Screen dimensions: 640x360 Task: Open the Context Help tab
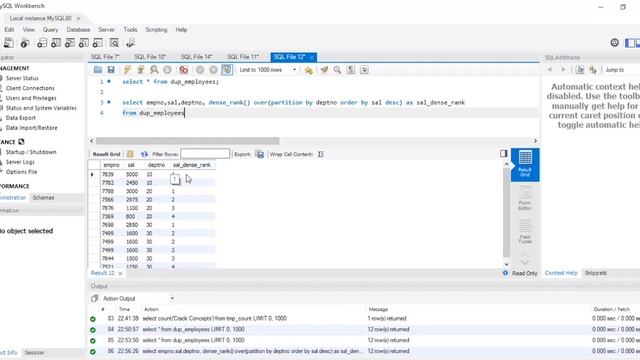point(561,273)
